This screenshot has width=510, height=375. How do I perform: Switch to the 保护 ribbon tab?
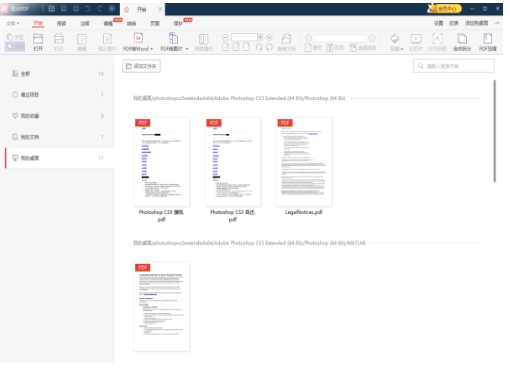[178, 23]
